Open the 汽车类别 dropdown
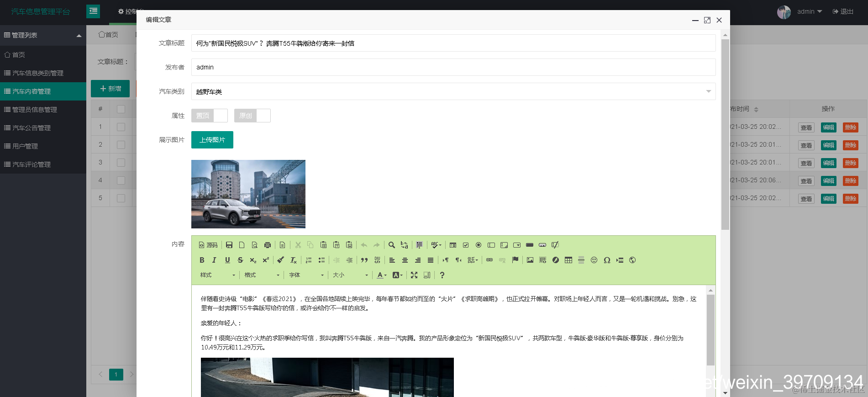Screen dimensions: 868x397 (x=453, y=91)
